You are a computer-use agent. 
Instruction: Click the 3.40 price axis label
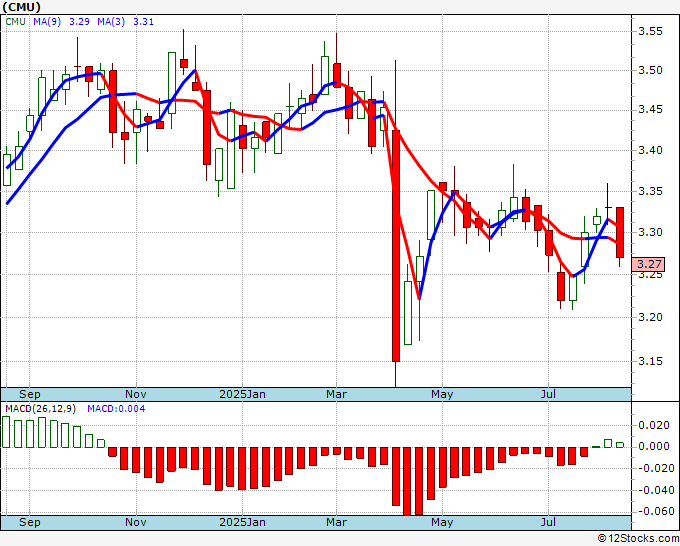point(650,150)
